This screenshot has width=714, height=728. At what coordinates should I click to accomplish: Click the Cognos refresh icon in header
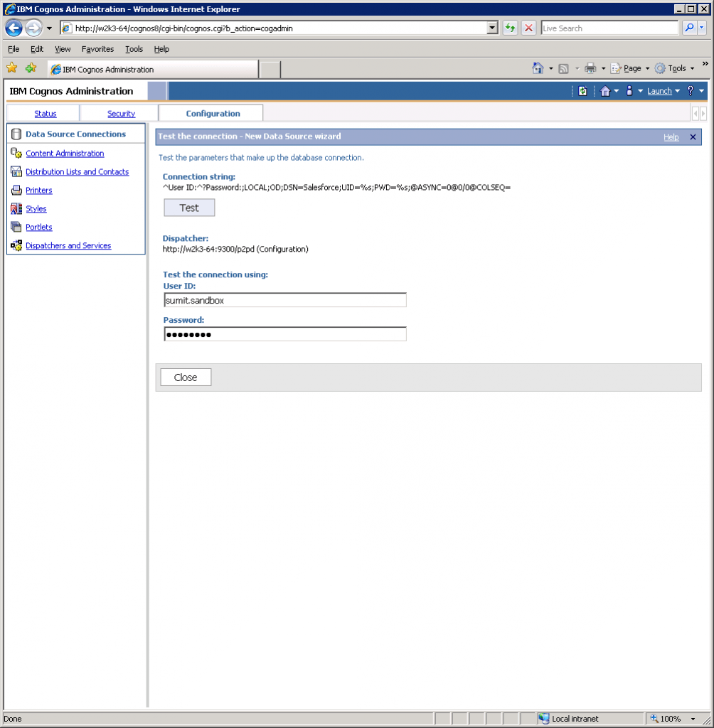[582, 91]
